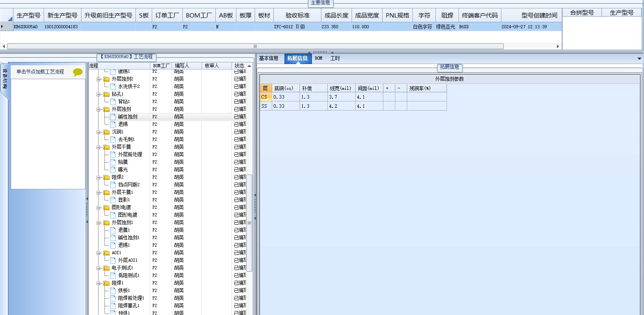Click the 阻焊2 folder icon
This screenshot has height=315, width=644.
106,177
